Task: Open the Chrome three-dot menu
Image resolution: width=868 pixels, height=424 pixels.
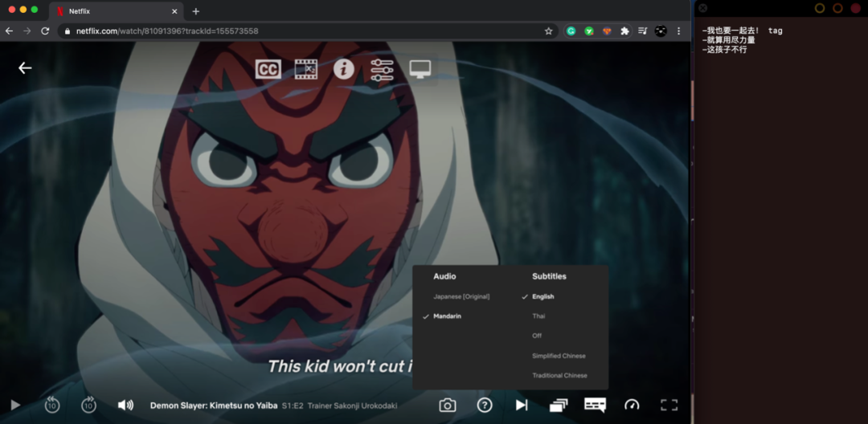Action: [x=678, y=31]
